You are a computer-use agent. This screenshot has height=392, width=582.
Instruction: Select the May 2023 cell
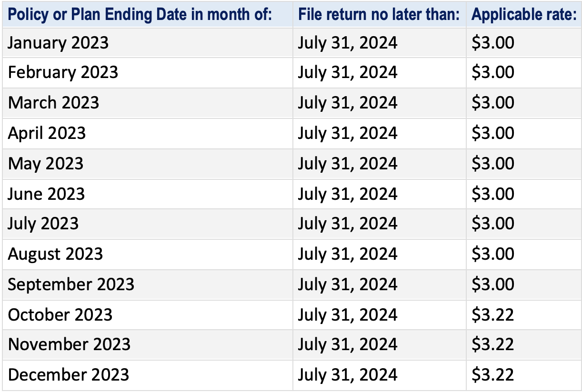coord(46,163)
